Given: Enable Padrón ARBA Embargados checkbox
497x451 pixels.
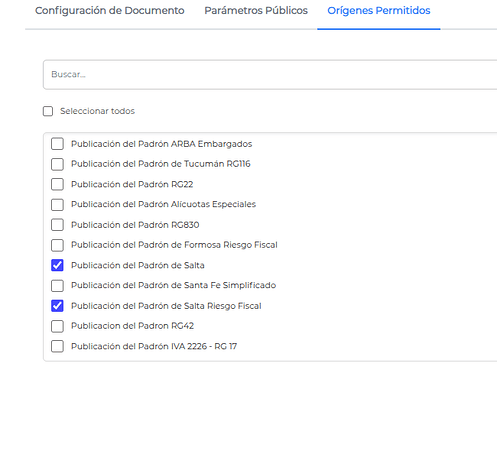Looking at the screenshot, I should click(57, 144).
